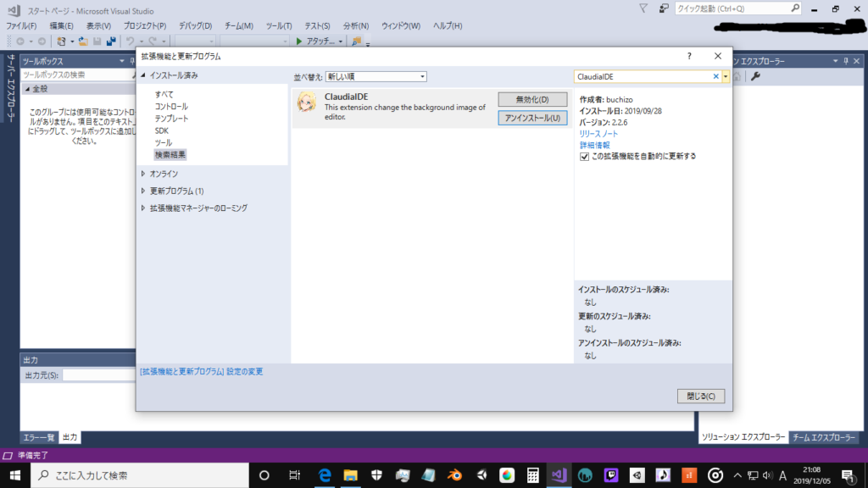Viewport: 868px width, 488px height.
Task: Open Windows Security shield in taskbar
Action: 376,475
